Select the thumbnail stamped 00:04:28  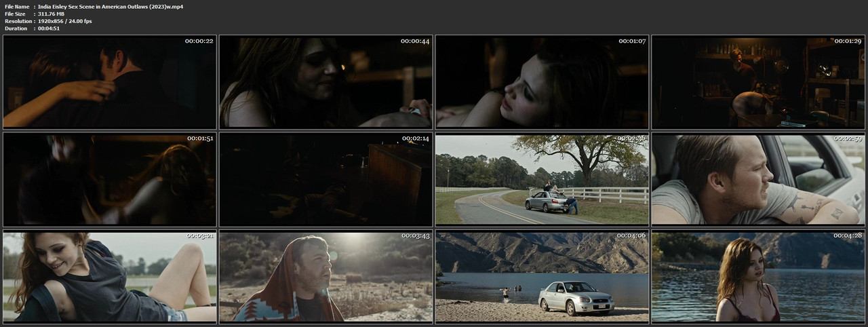click(758, 276)
